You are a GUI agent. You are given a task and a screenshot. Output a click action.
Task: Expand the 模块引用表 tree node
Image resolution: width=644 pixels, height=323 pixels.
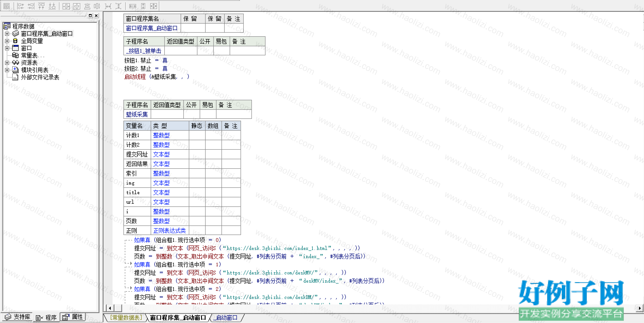coord(7,70)
